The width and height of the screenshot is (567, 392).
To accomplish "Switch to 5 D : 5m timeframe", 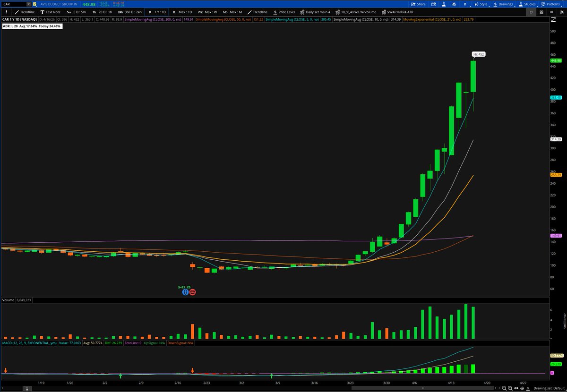I will pos(76,12).
